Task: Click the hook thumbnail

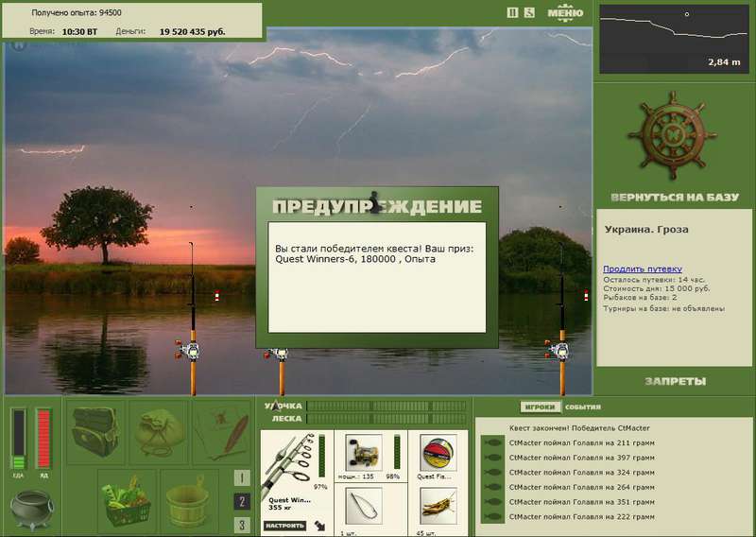Action: pos(364,506)
